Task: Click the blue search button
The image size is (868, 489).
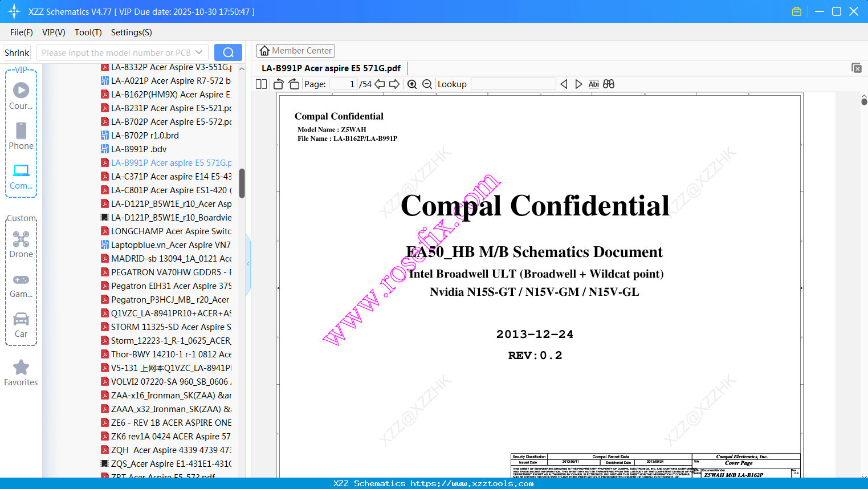Action: [x=228, y=52]
